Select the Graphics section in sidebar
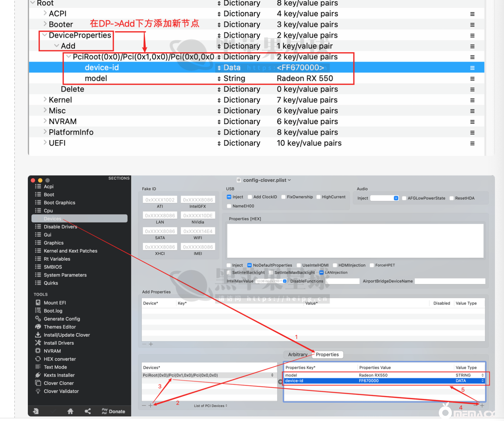Screen dimensions: 504x421 click(53, 243)
